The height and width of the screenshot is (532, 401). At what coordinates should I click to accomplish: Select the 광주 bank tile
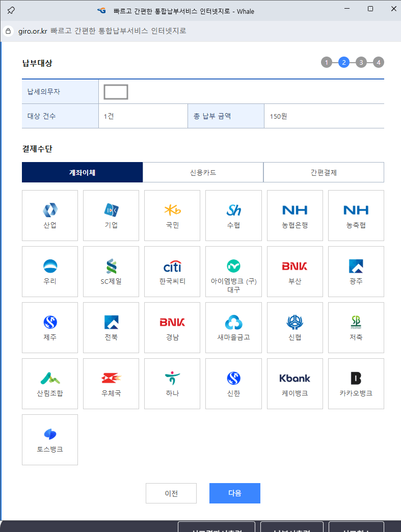(x=356, y=272)
